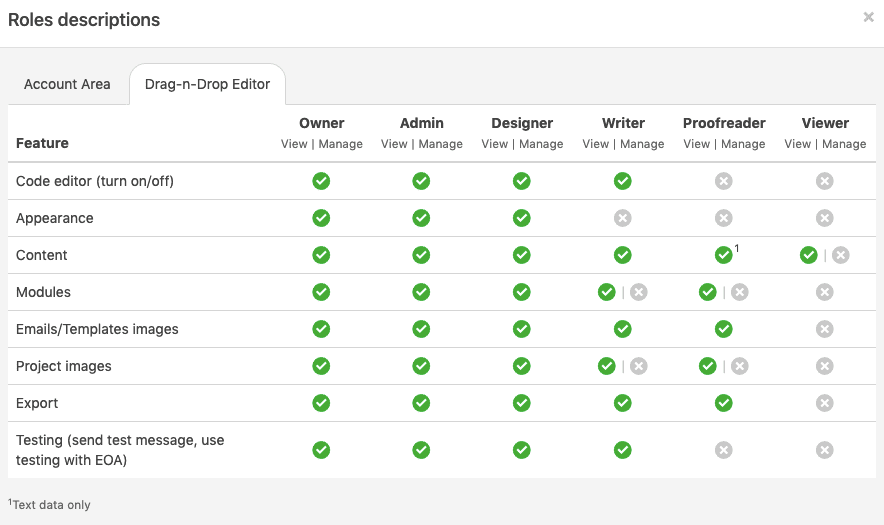The width and height of the screenshot is (884, 525).
Task: Click the Text data only footnote
Action: click(50, 505)
